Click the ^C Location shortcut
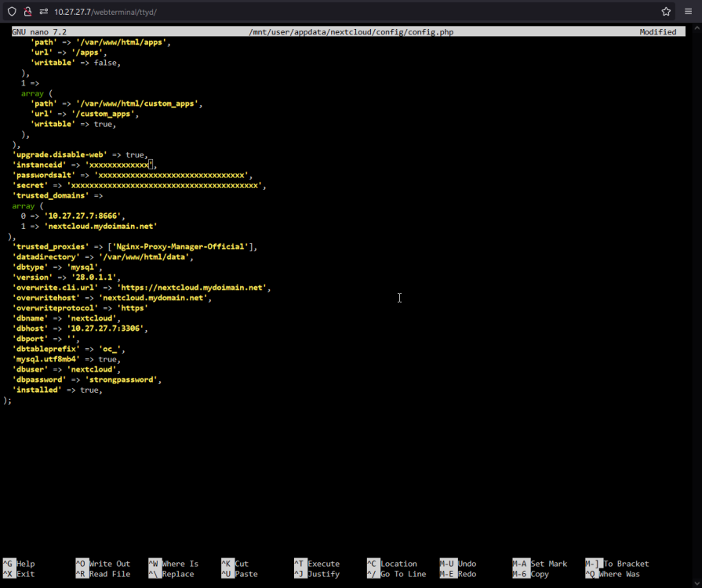The image size is (702, 588). click(x=392, y=564)
